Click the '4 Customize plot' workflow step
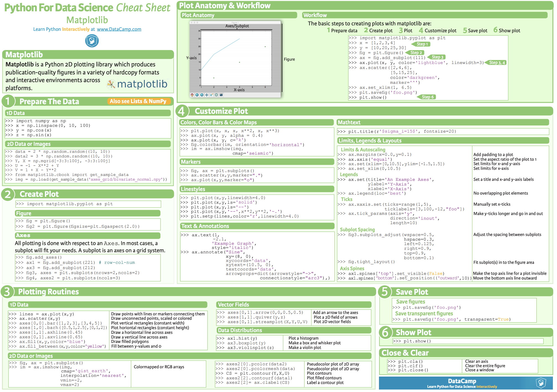Screen dimensions: 557x392 (437, 30)
